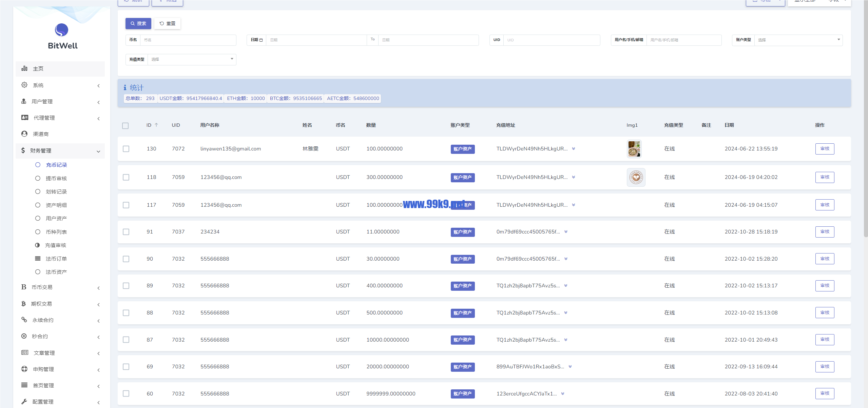
Task: Open 充币记录 menu item
Action: pos(56,165)
